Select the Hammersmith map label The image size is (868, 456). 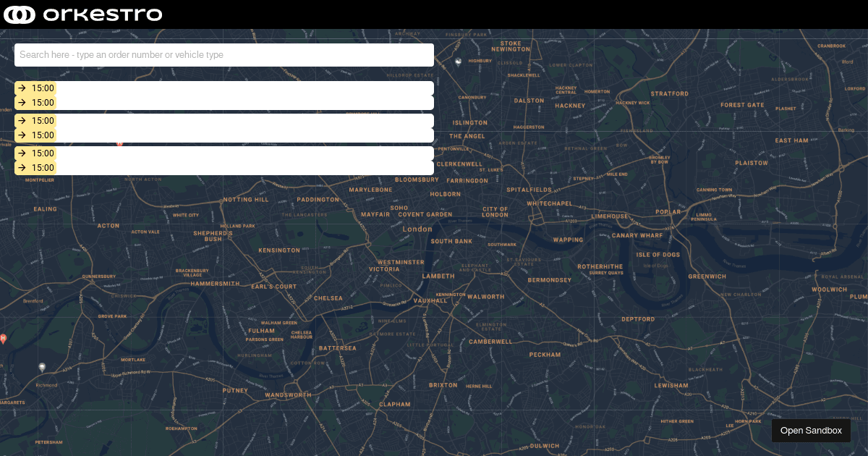pos(215,284)
